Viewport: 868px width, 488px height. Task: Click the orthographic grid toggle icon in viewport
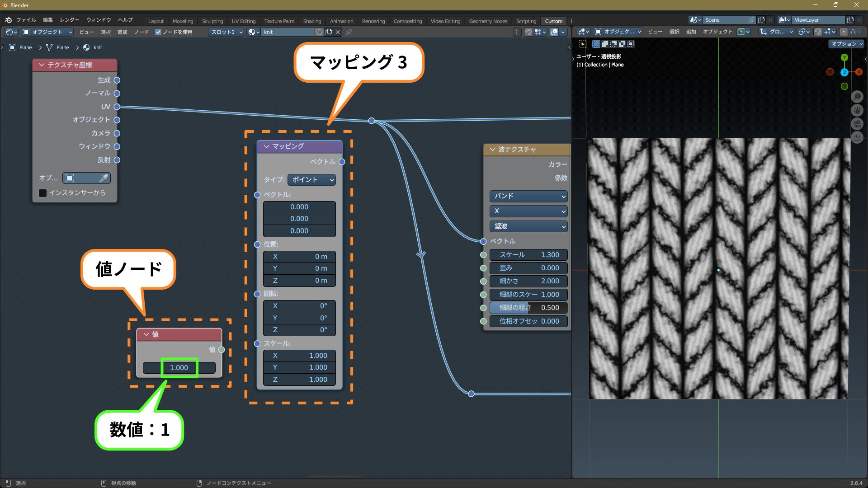857,137
